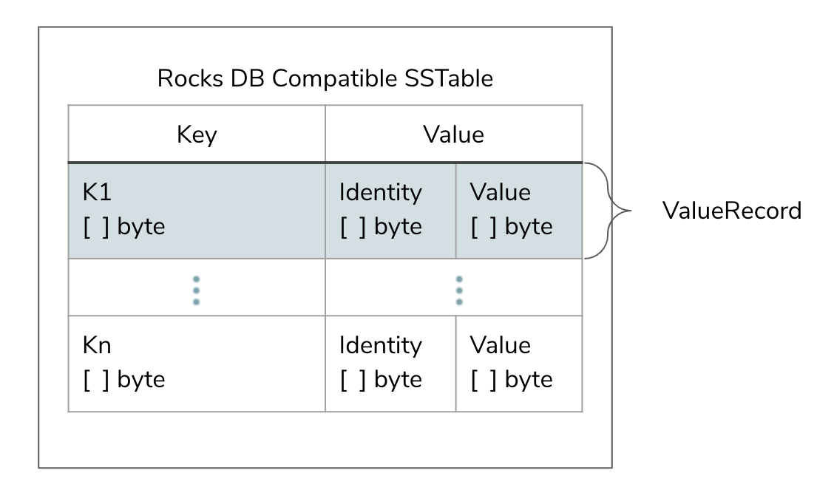Click the curly brace beside ValueRecord

click(608, 211)
